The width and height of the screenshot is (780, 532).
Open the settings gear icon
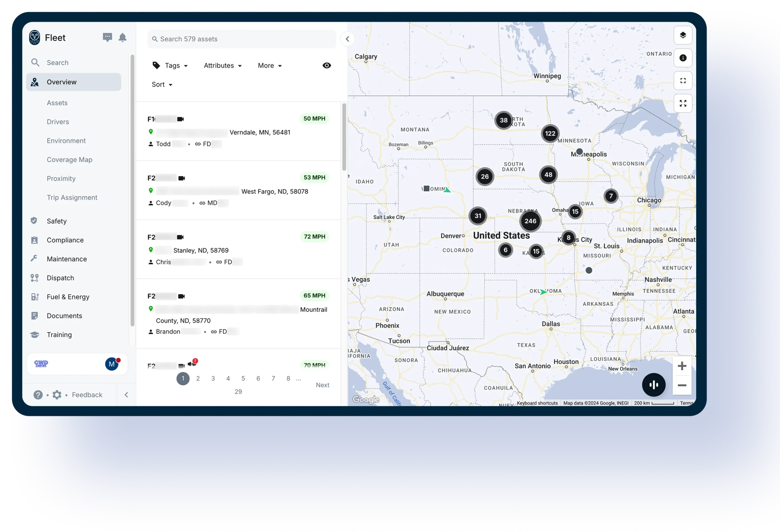coord(57,395)
